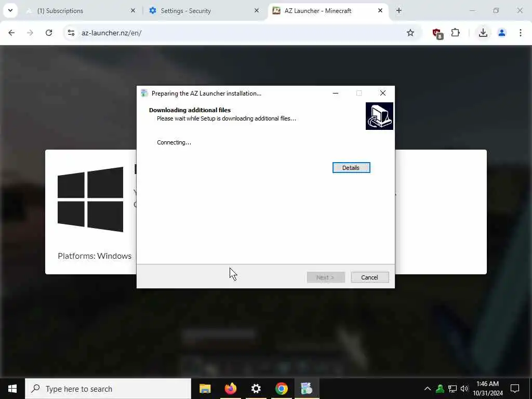
Task: View site information icon
Action: pyautogui.click(x=71, y=33)
